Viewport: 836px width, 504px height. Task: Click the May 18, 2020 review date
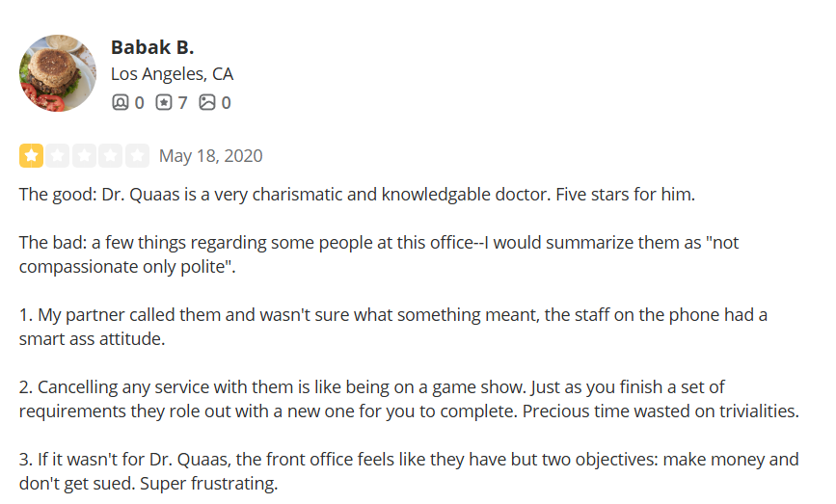pos(210,156)
